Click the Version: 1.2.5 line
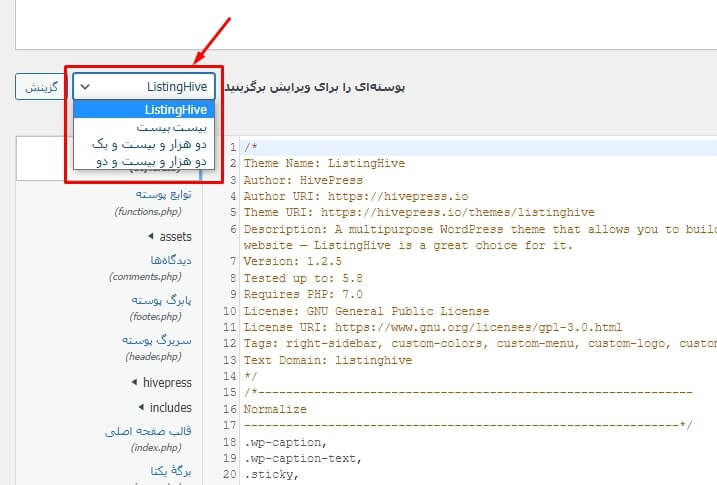717x485 pixels. [292, 261]
